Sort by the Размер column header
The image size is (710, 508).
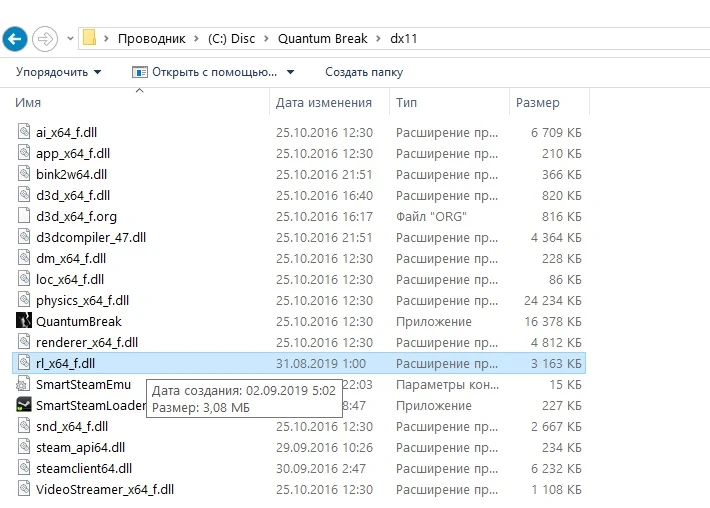click(537, 103)
